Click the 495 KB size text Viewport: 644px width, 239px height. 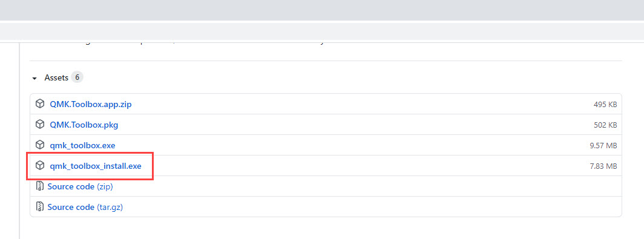(x=605, y=105)
